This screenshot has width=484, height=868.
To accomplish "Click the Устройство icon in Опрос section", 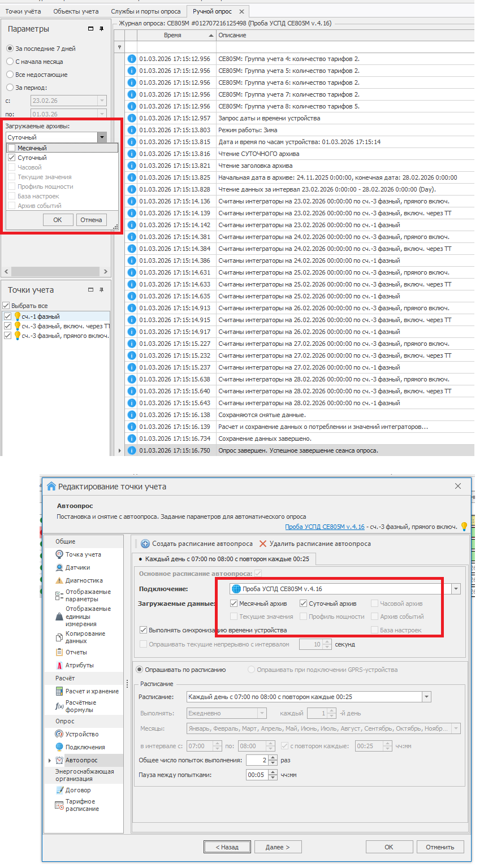I will [59, 734].
